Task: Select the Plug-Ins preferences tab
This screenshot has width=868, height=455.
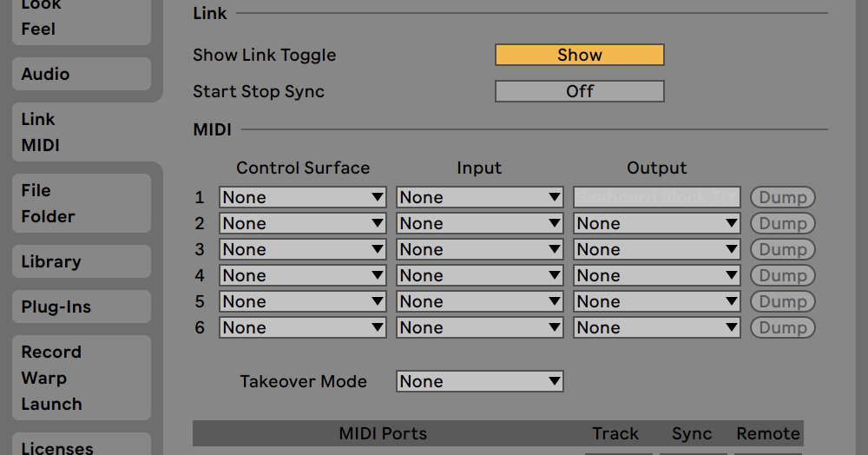Action: 81,307
